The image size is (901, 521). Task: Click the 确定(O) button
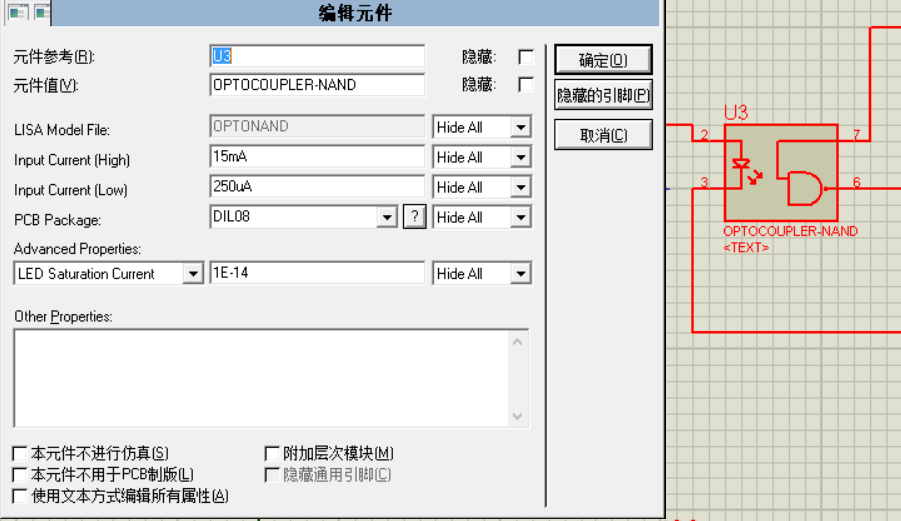603,60
